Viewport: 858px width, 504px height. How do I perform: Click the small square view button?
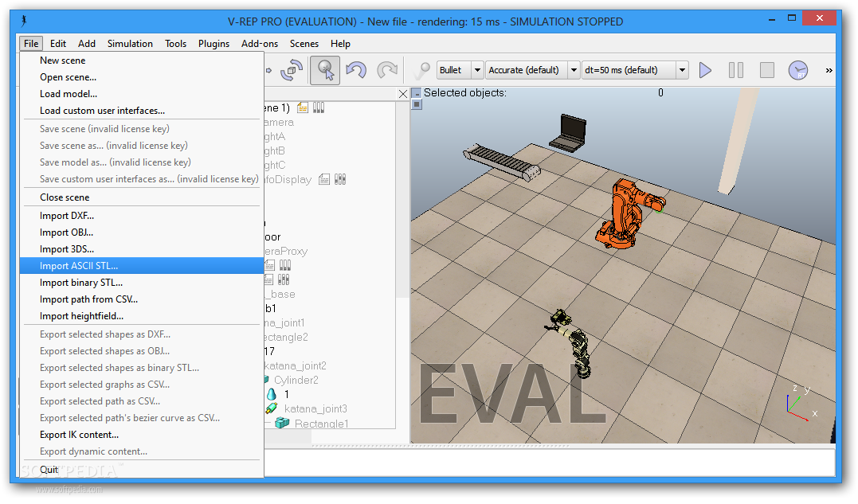(x=417, y=104)
